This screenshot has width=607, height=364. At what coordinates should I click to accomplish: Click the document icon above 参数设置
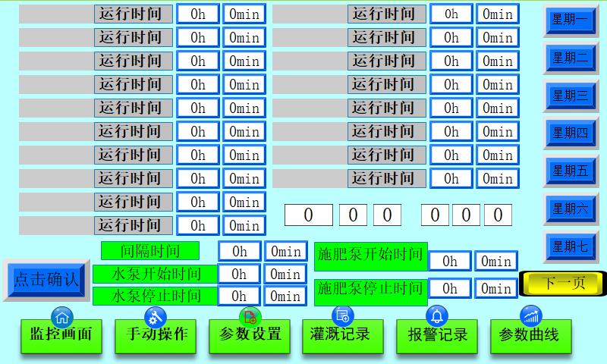250,318
